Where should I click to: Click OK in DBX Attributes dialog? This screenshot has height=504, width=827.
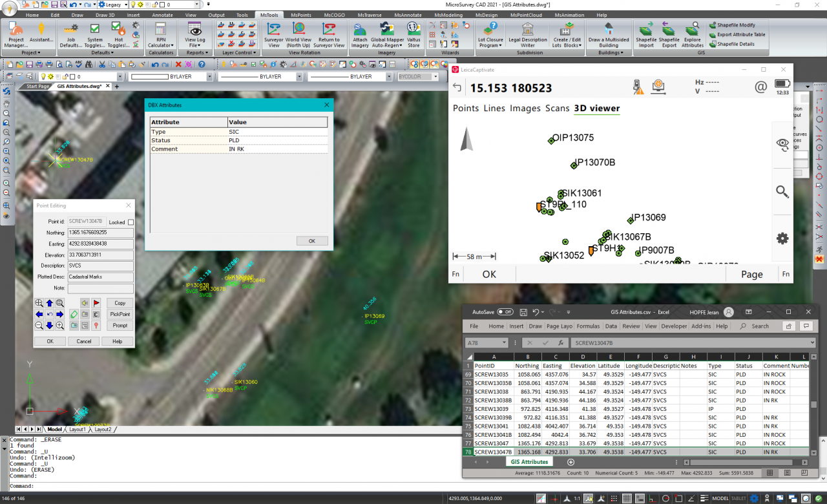point(312,241)
